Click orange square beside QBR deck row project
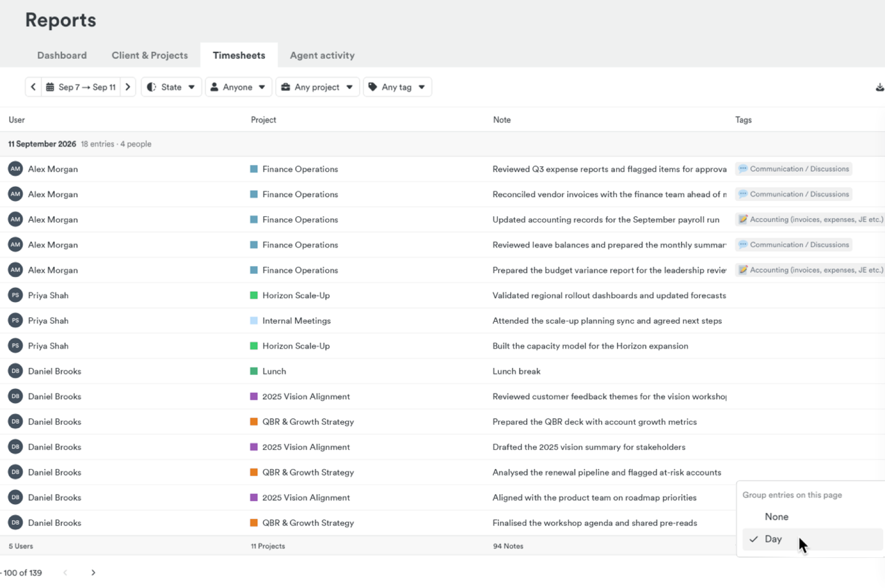885x588 pixels. [254, 421]
